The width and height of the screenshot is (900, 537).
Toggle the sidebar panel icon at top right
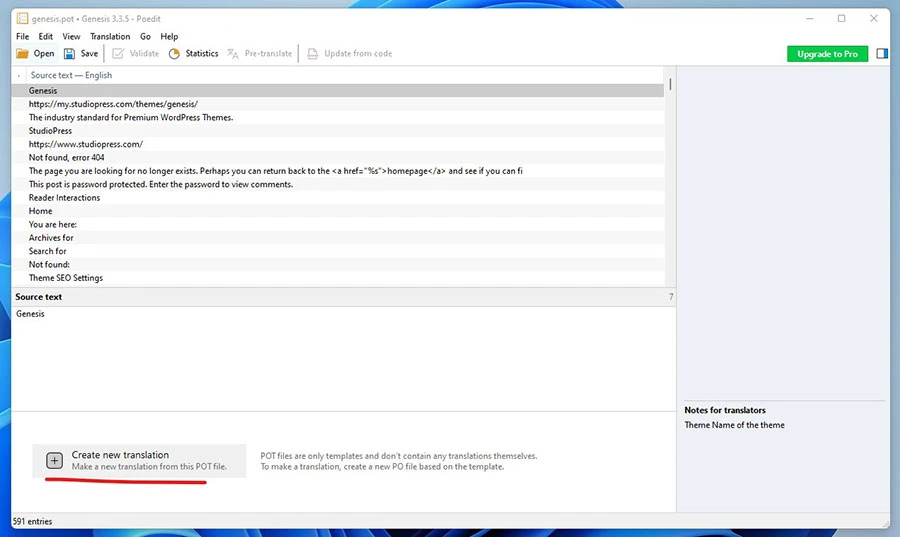882,54
